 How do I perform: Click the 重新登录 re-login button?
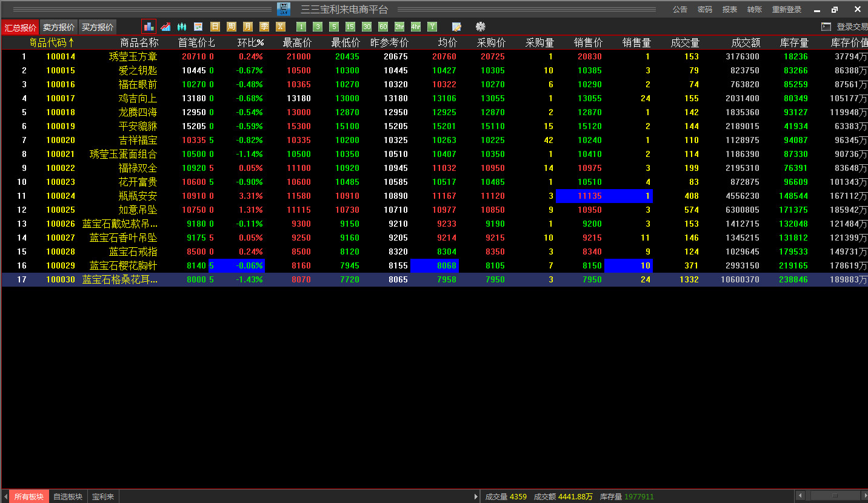(x=786, y=10)
